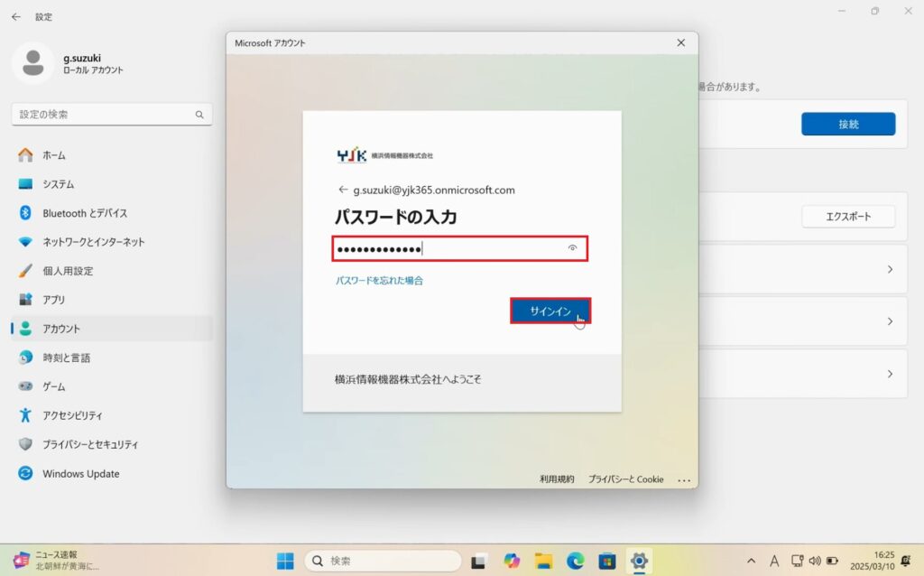The width and height of the screenshot is (924, 576).
Task: Click the back arrow beside the email address
Action: (x=343, y=190)
